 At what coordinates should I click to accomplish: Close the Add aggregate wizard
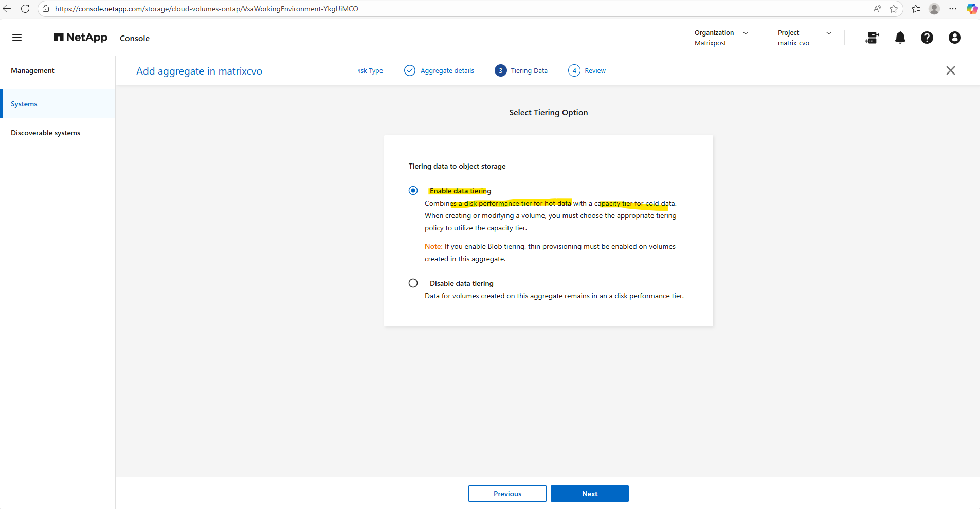(x=950, y=70)
